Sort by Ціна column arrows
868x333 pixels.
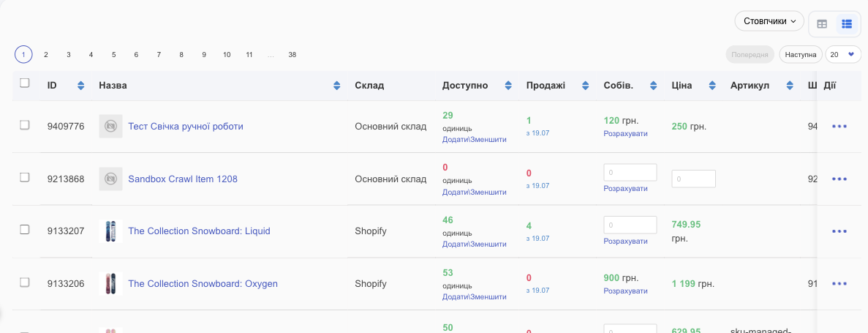click(712, 86)
